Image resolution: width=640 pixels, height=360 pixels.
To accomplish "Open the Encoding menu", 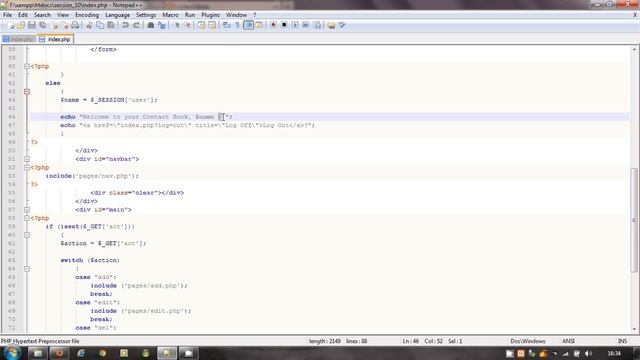I will [x=87, y=15].
